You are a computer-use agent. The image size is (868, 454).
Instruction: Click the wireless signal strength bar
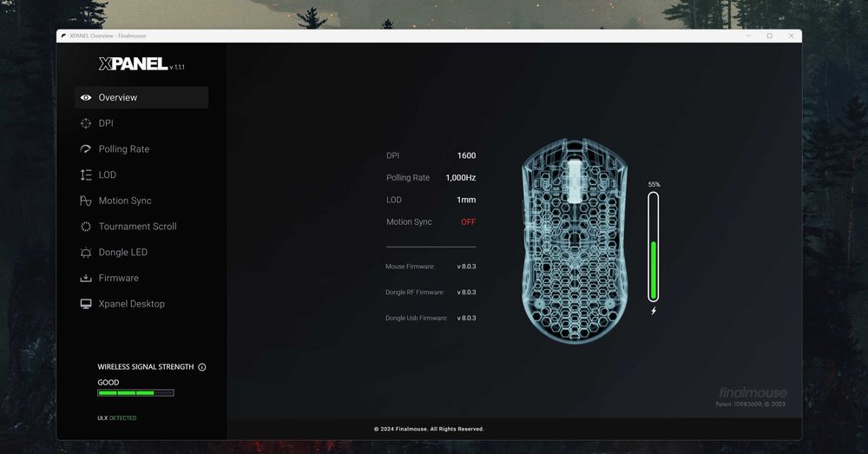(135, 393)
